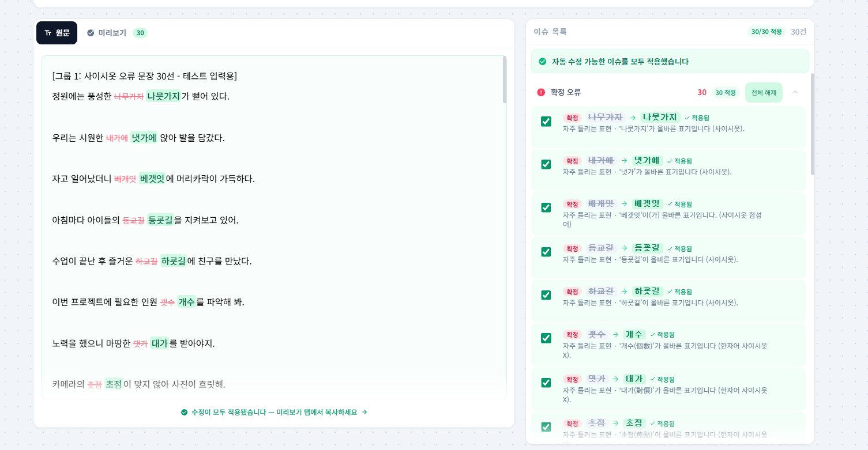
Task: Click highlighted word 등굣길 in text
Action: [x=160, y=220]
